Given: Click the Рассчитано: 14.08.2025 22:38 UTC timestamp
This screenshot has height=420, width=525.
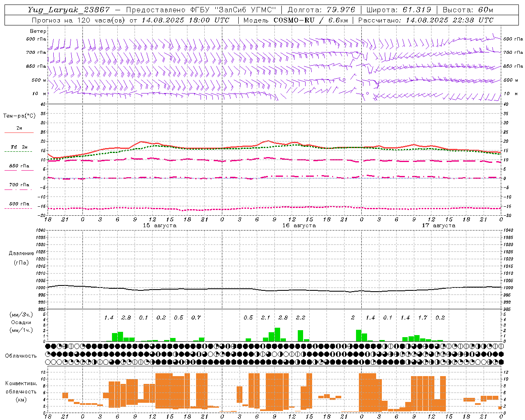Looking at the screenshot, I should coord(426,20).
